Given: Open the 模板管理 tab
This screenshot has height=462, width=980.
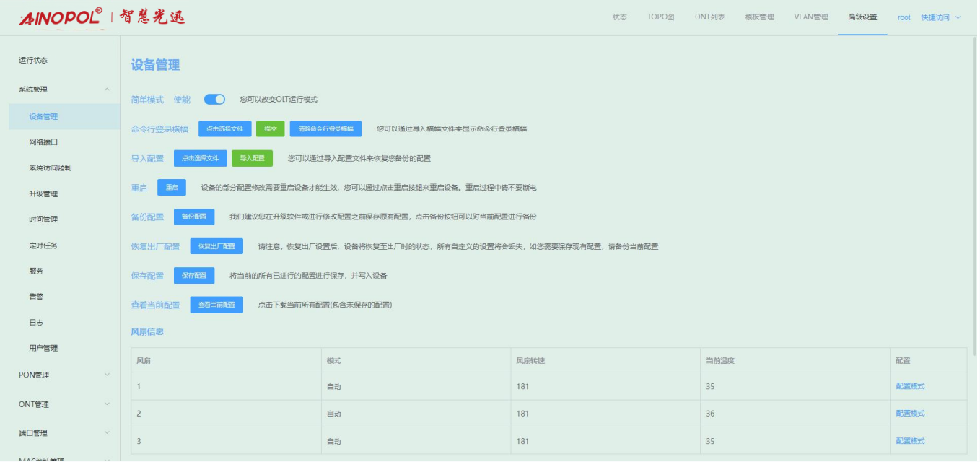Looking at the screenshot, I should [x=759, y=17].
